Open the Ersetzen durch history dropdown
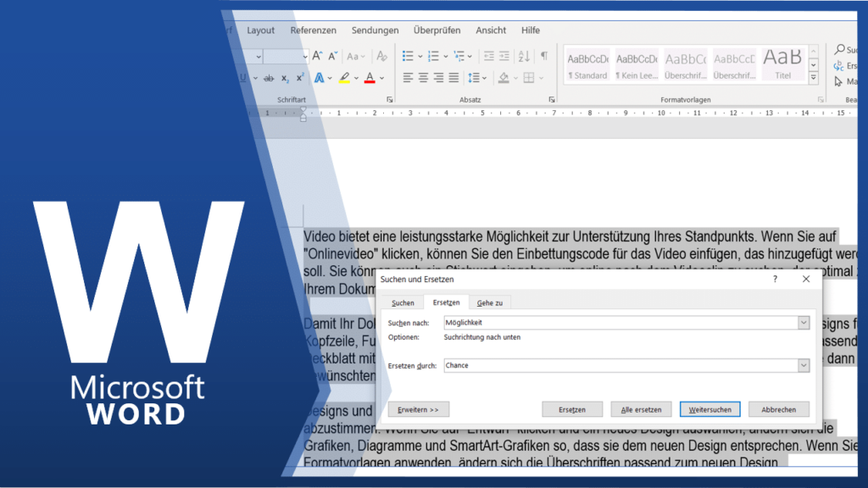This screenshot has height=488, width=868. [x=804, y=365]
